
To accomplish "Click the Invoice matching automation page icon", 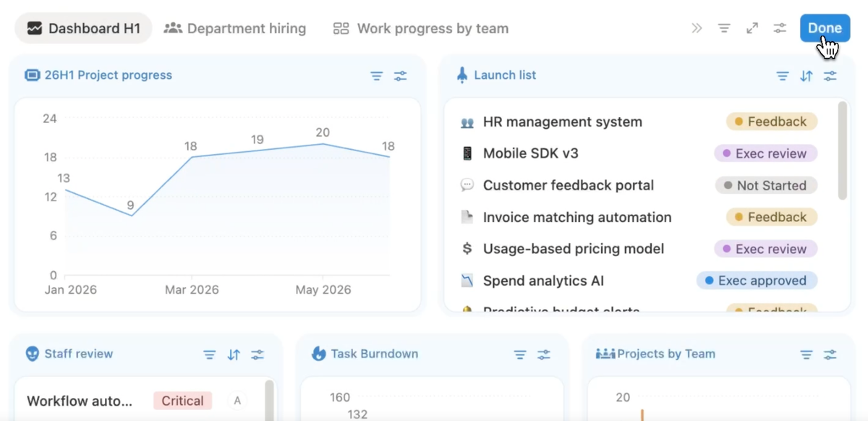I will click(x=467, y=217).
